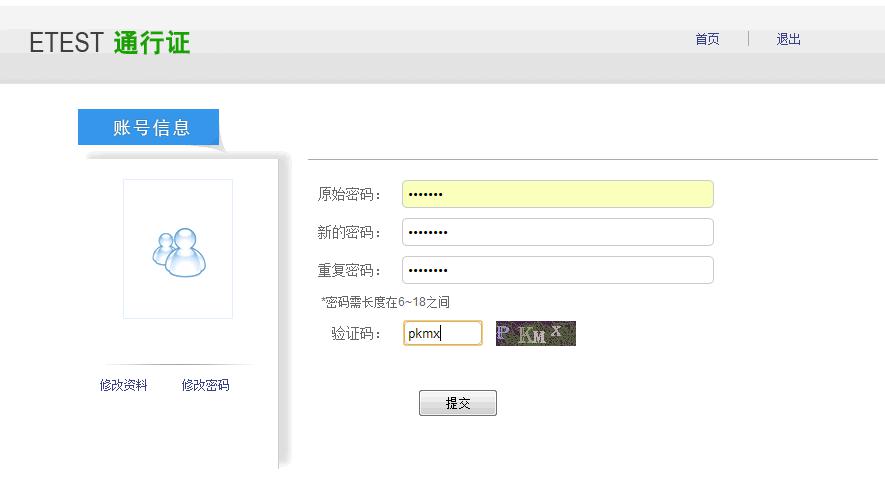Click the password length hint text
The image size is (885, 492).
coord(385,301)
